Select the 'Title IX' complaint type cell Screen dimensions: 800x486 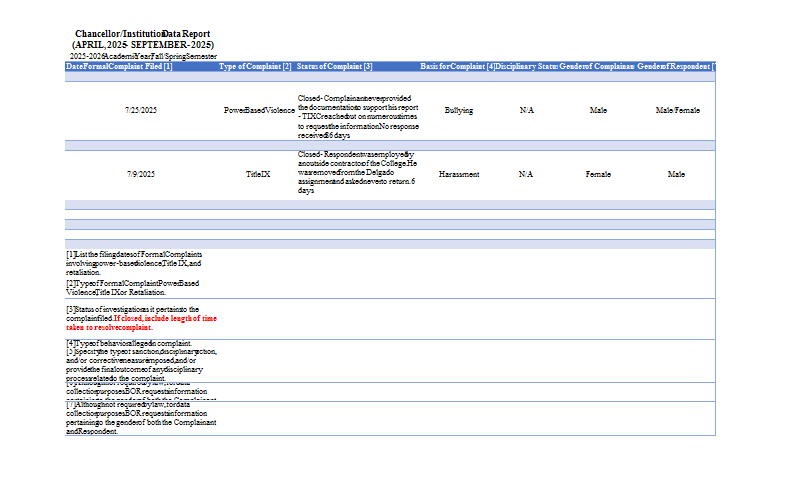tap(258, 174)
